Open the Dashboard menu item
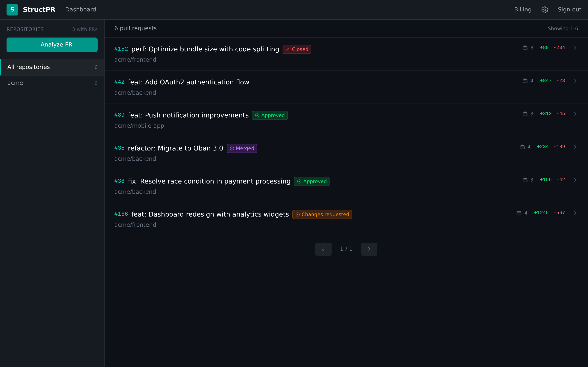 click(81, 9)
